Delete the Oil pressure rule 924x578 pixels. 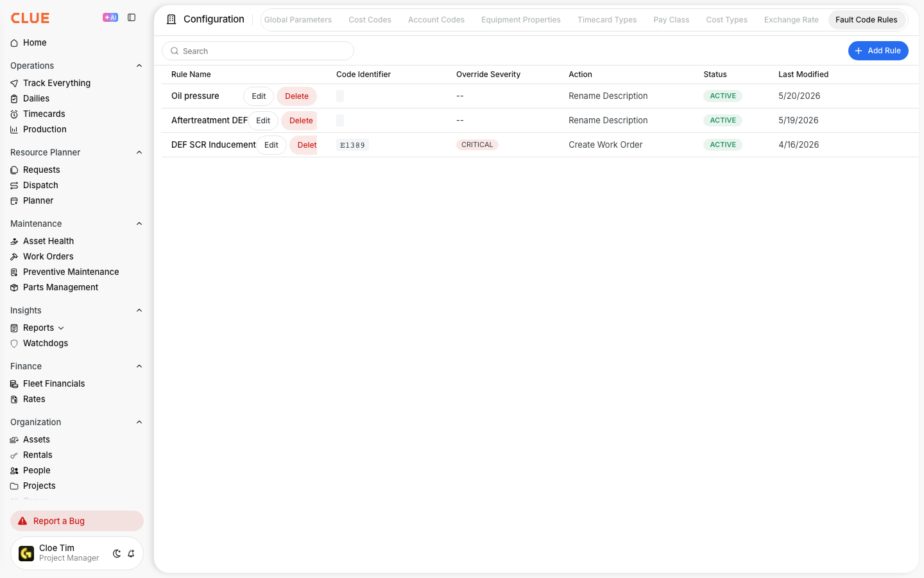pyautogui.click(x=296, y=96)
